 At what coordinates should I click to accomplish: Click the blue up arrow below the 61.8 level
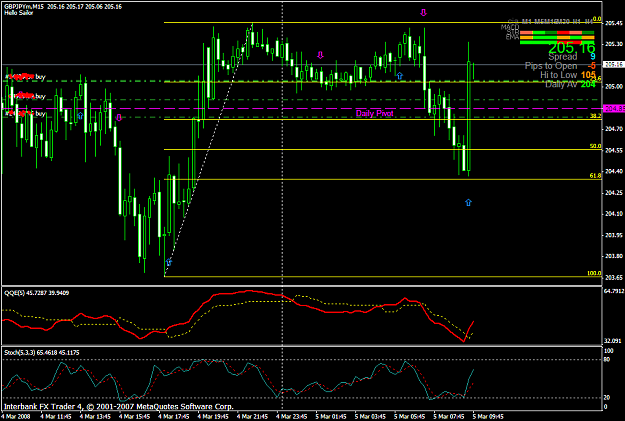click(x=468, y=203)
